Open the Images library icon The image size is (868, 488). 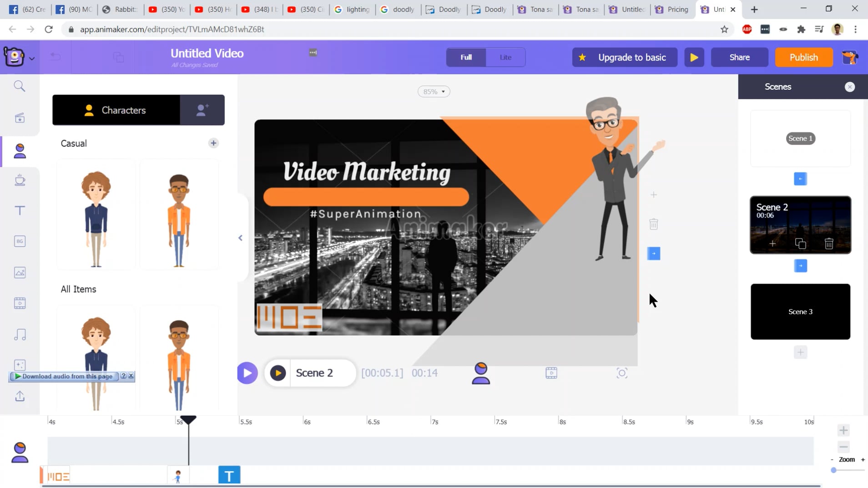20,272
